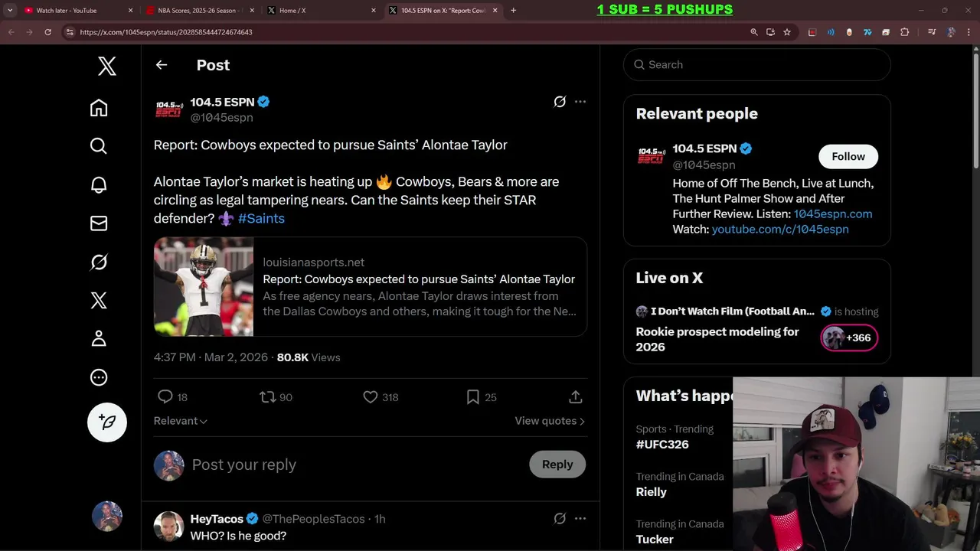
Task: Open Grok in the left sidebar
Action: (x=99, y=262)
